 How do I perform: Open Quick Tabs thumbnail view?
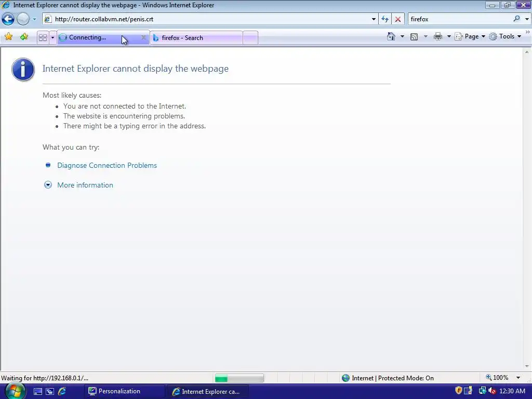click(x=43, y=37)
